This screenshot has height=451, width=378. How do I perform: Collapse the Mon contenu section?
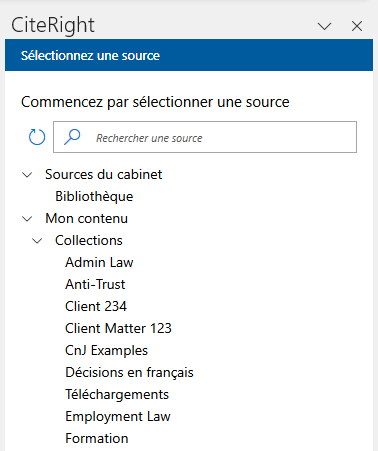point(27,219)
